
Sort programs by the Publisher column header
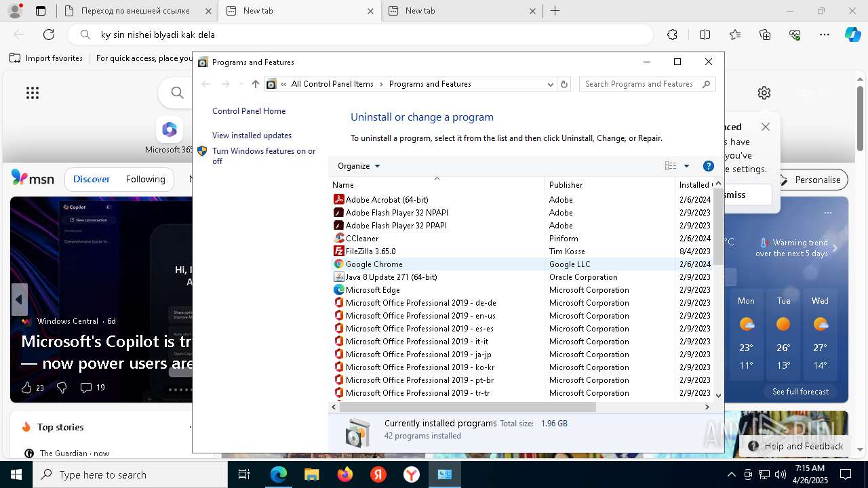tap(610, 184)
